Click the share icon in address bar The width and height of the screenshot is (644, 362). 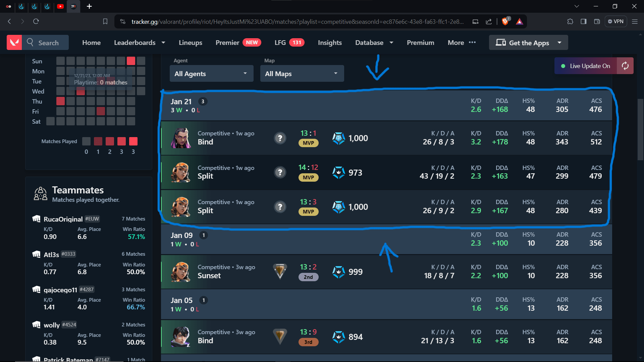pos(489,21)
